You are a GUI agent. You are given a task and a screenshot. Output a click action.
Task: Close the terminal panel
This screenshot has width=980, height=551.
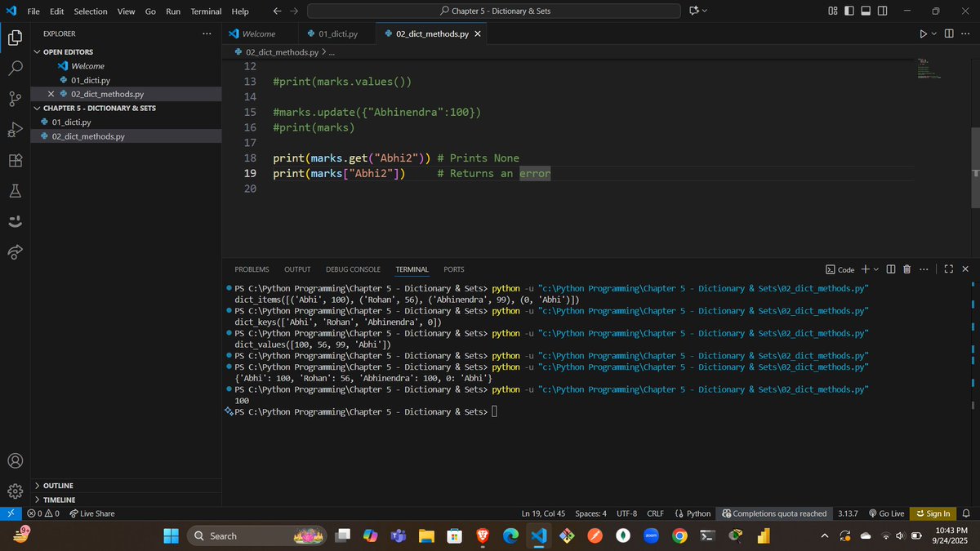[x=965, y=269]
